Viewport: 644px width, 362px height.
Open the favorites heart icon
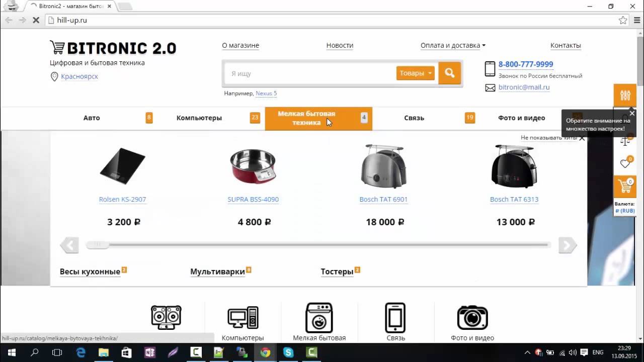click(x=625, y=163)
